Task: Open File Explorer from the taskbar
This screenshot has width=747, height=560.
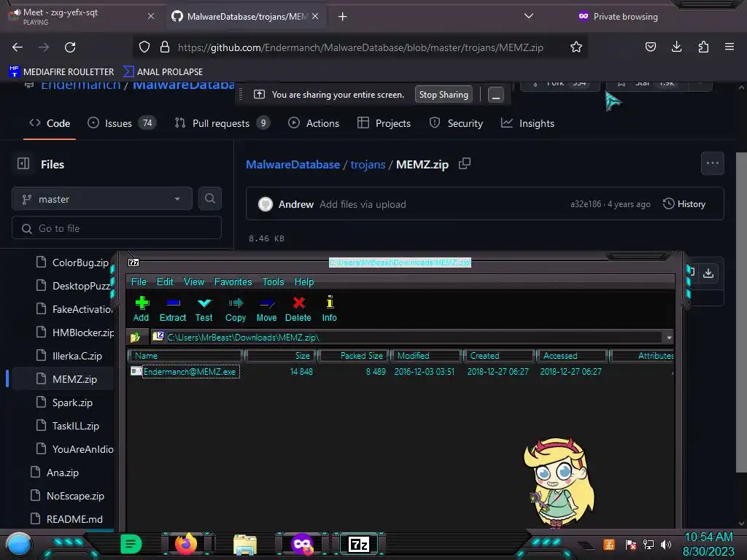Action: tap(245, 544)
